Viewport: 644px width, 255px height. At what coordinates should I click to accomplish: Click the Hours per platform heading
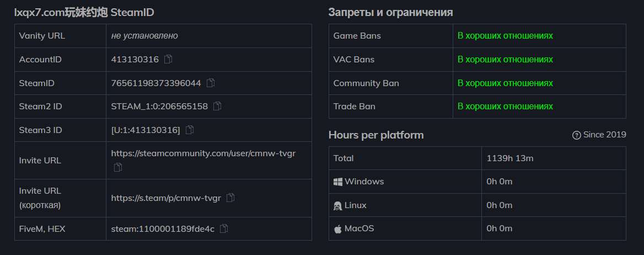[376, 135]
